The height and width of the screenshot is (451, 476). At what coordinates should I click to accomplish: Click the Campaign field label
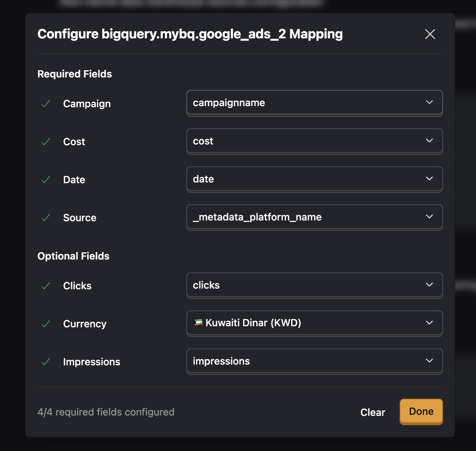click(x=87, y=104)
